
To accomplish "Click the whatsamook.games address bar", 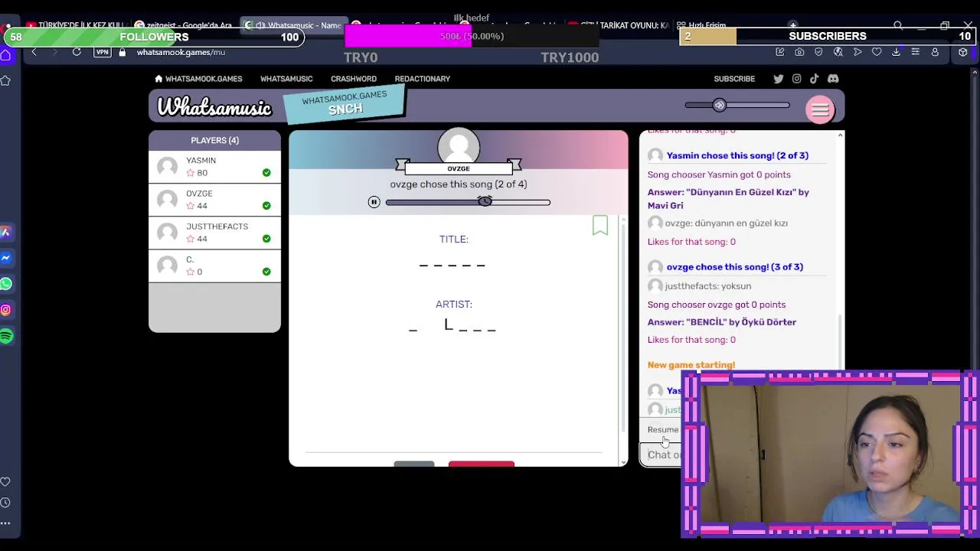I will (181, 52).
